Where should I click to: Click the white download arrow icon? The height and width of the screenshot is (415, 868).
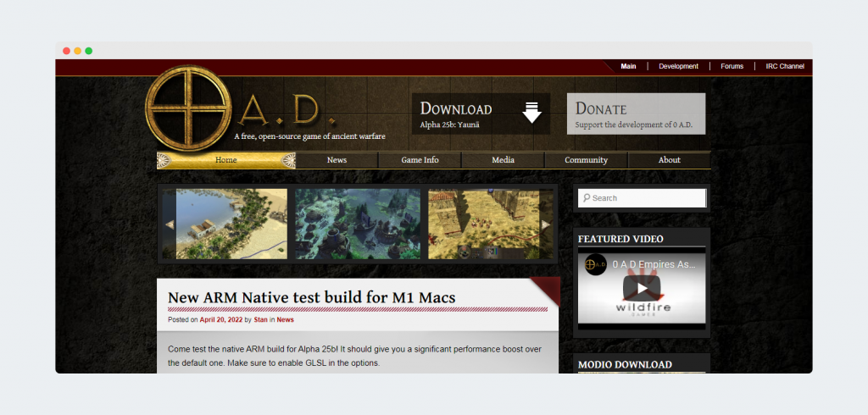pos(532,113)
